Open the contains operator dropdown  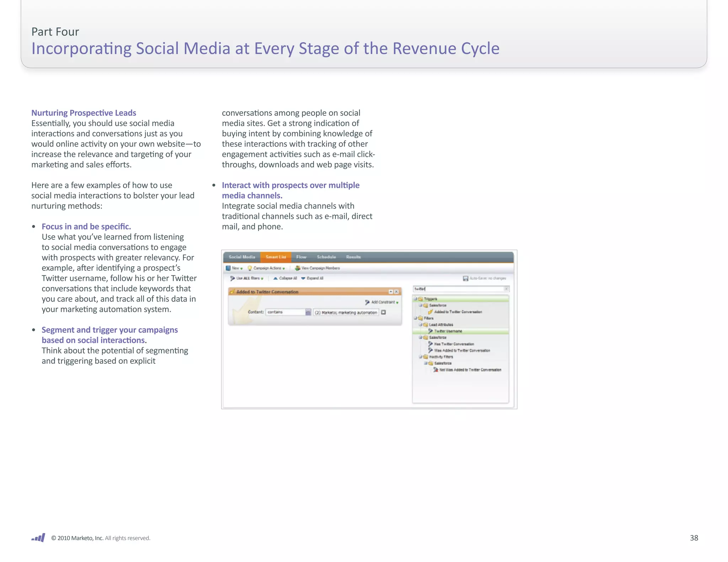pos(308,312)
